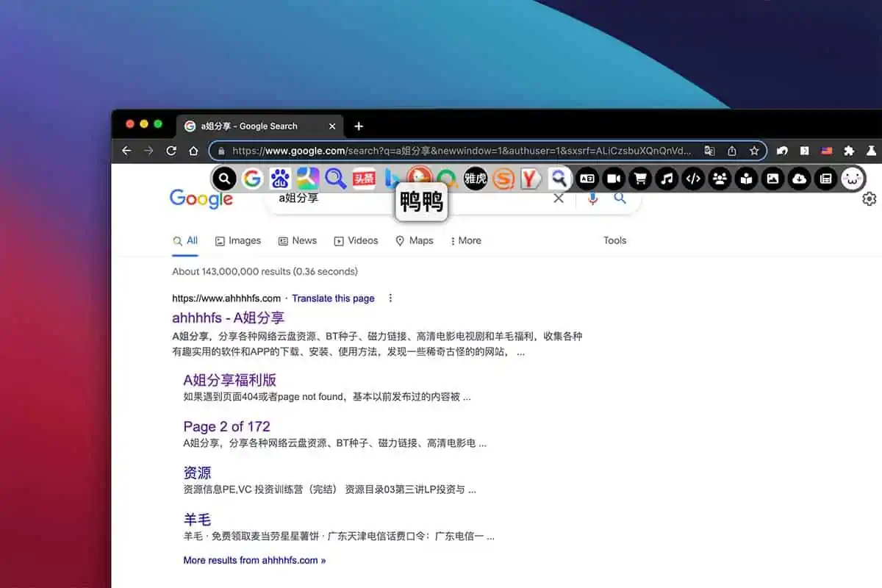Click the music note search icon
The image size is (882, 588).
(666, 179)
